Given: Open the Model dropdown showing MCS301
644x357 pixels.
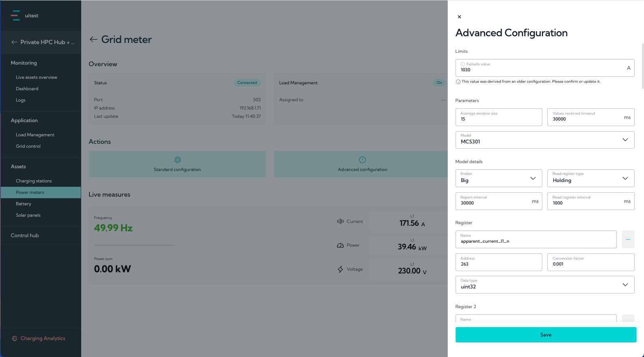Looking at the screenshot, I should (545, 140).
